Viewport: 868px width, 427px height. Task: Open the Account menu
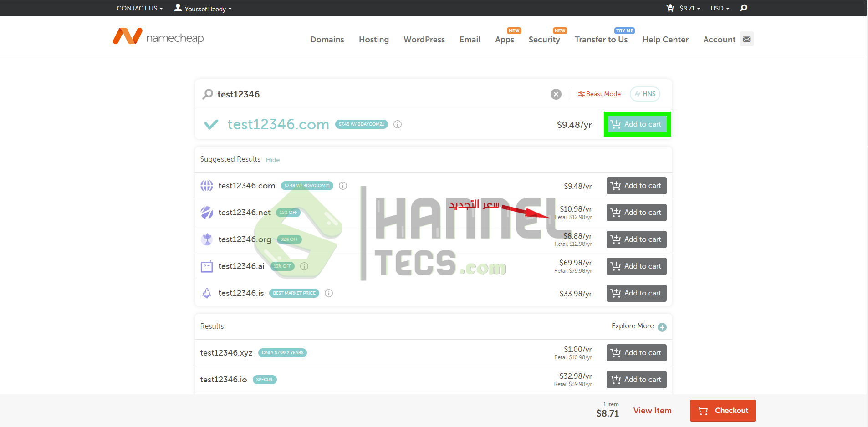(719, 40)
